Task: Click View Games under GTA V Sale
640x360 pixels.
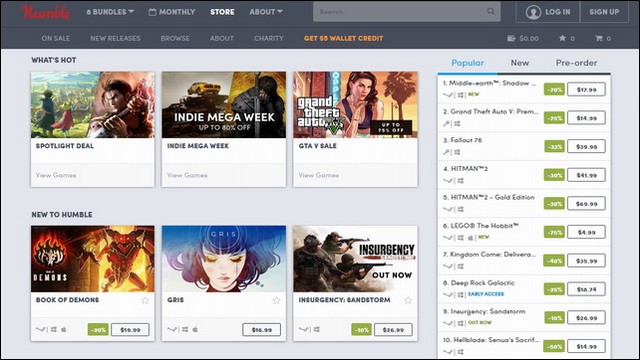Action: (x=318, y=175)
